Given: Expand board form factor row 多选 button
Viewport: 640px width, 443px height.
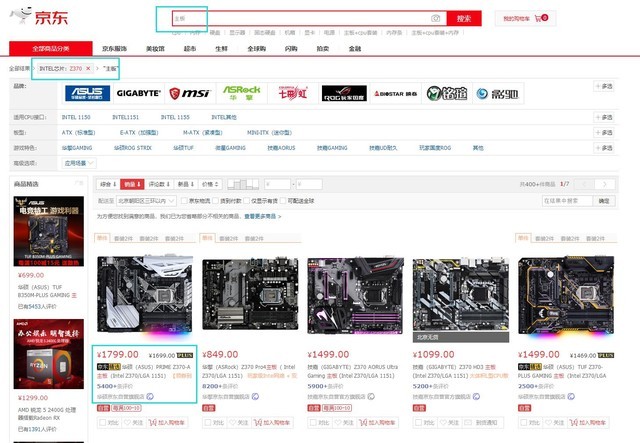Looking at the screenshot, I should 604,133.
